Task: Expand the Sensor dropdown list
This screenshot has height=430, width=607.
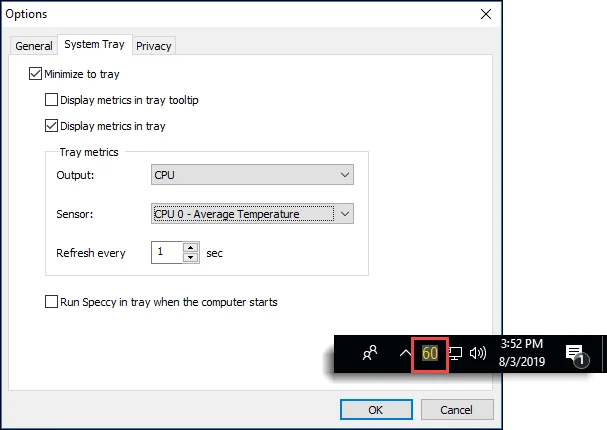Action: click(x=252, y=214)
